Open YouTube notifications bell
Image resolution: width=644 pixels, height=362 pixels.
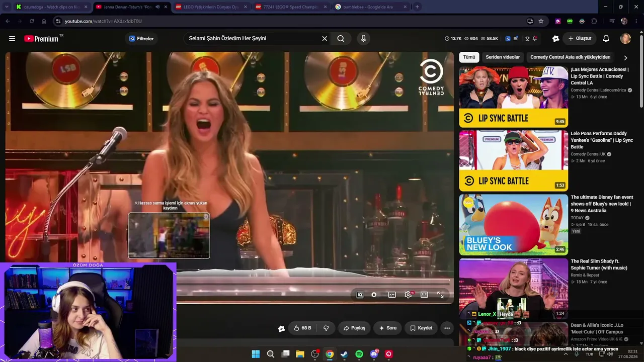606,39
